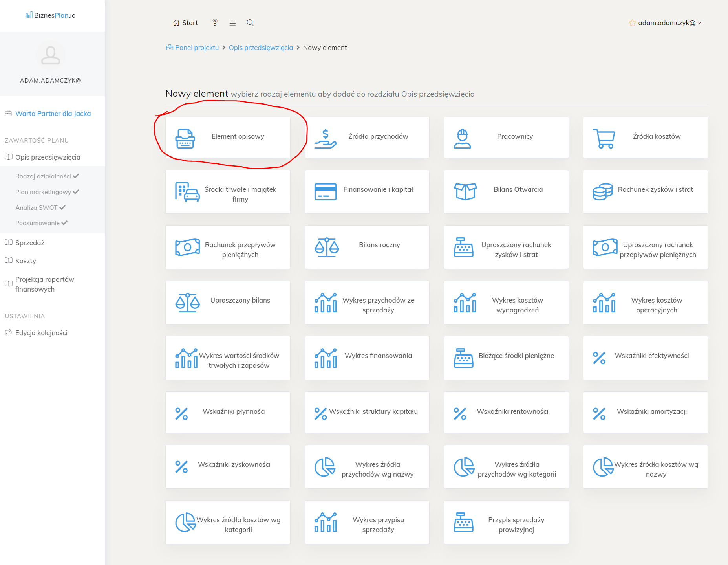Click the Wykres kosztów operacyjnych chart icon

pos(604,303)
